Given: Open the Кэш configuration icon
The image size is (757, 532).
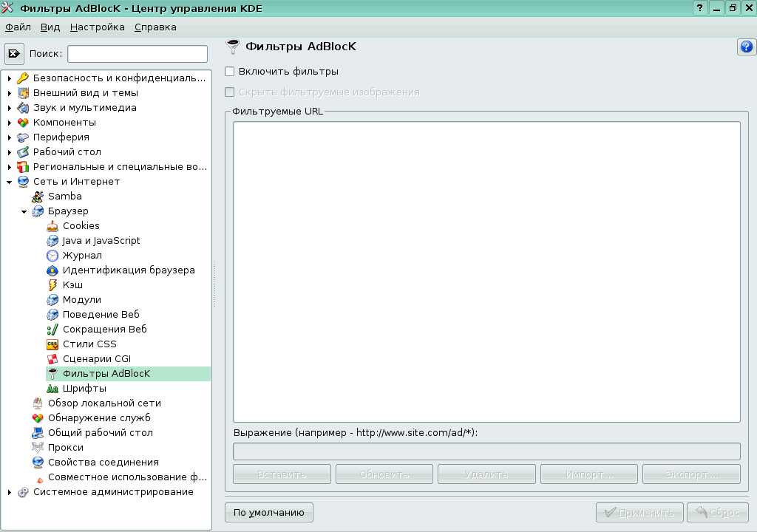Looking at the screenshot, I should coord(52,284).
